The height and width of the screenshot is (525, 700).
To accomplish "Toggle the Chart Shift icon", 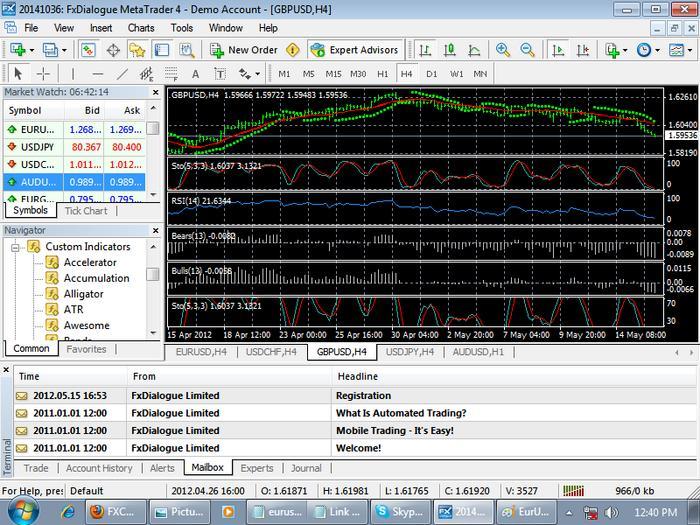I will tap(583, 50).
